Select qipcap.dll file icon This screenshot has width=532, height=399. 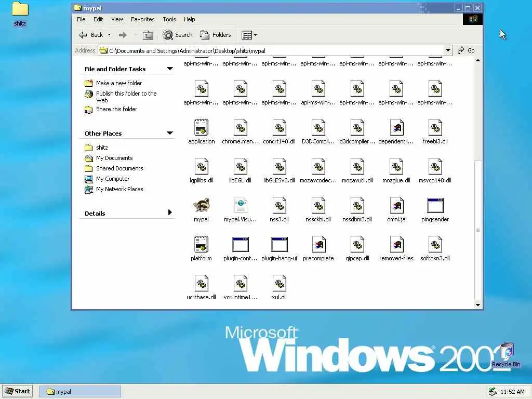click(357, 244)
